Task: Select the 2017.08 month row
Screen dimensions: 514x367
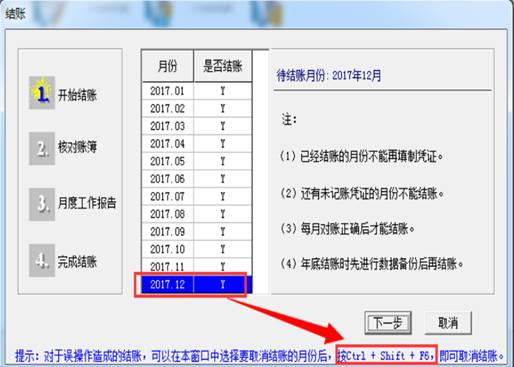Action: click(197, 214)
